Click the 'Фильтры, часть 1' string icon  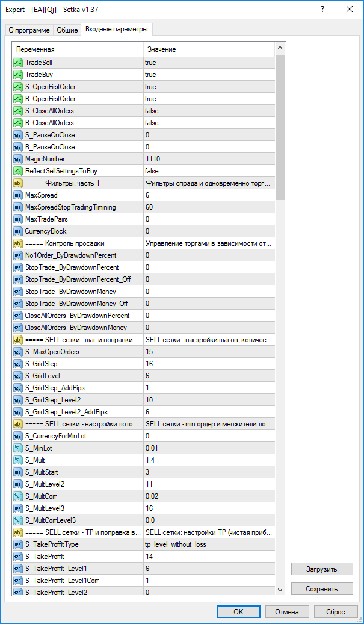point(18,183)
